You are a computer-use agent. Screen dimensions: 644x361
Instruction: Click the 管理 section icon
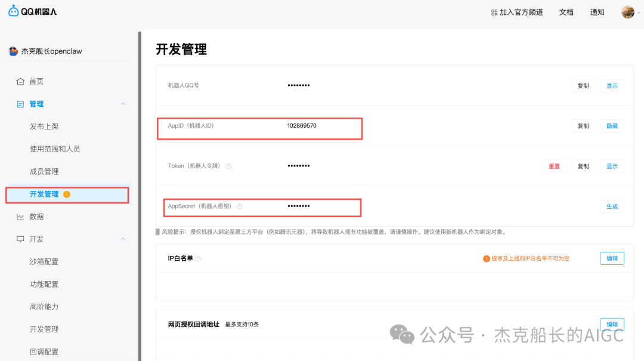pyautogui.click(x=20, y=104)
